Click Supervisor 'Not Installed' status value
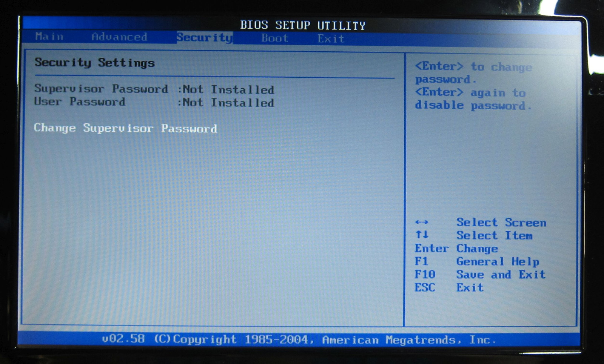This screenshot has width=604, height=364. (x=228, y=89)
